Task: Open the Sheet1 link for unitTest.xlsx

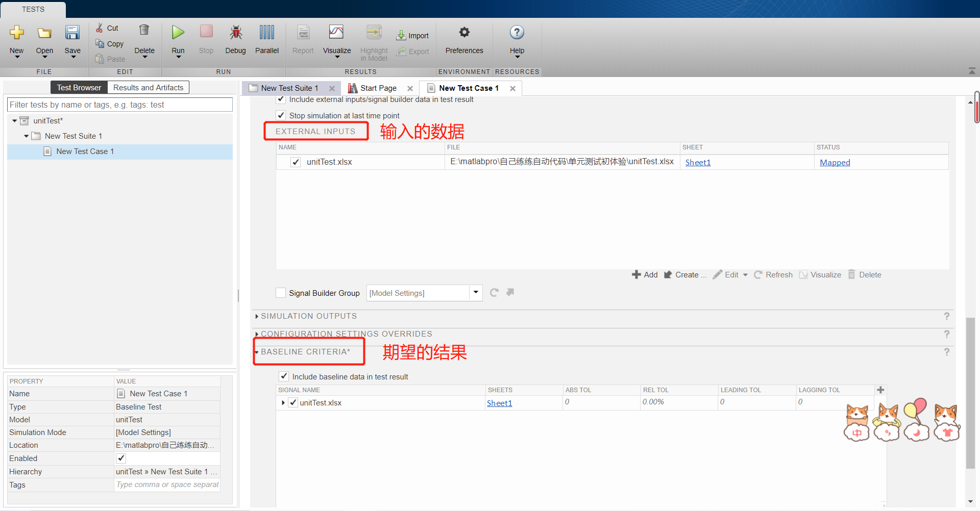Action: click(x=698, y=162)
